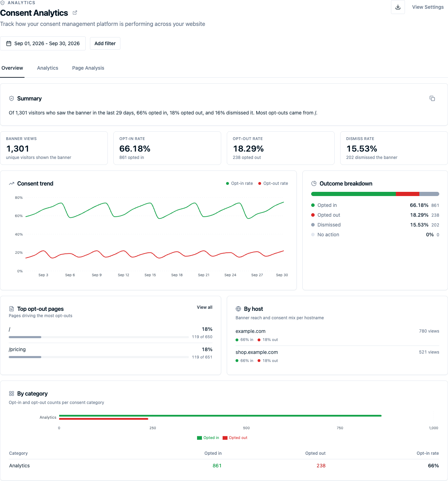Click the shop.example.com host entry
Image resolution: width=448 pixels, height=481 pixels.
point(337,356)
